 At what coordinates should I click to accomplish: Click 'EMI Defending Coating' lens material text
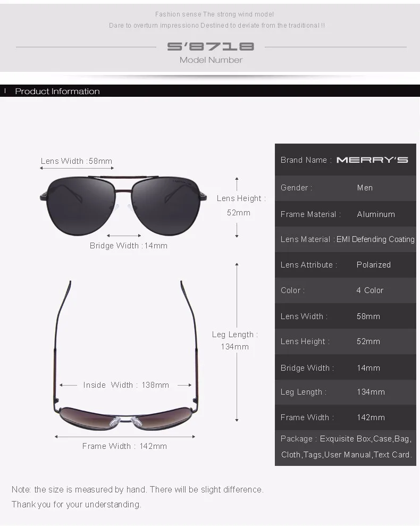coord(375,239)
